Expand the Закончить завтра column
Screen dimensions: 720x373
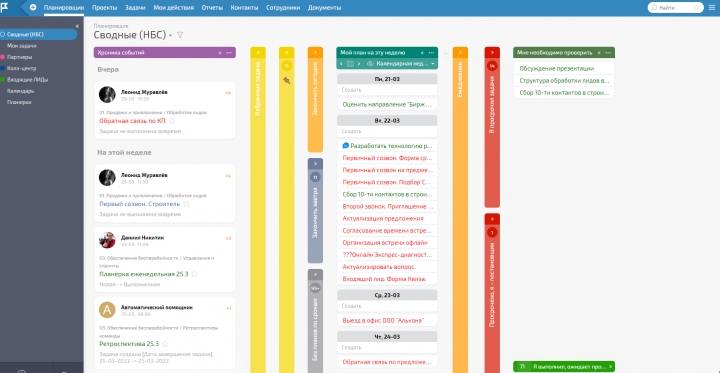[x=315, y=164]
